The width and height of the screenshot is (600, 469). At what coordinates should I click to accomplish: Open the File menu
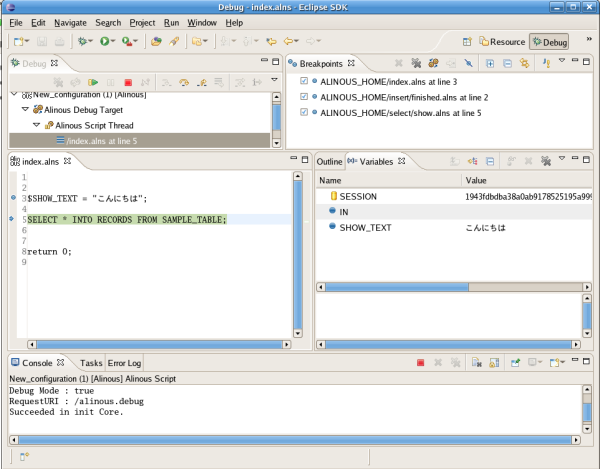[16, 23]
